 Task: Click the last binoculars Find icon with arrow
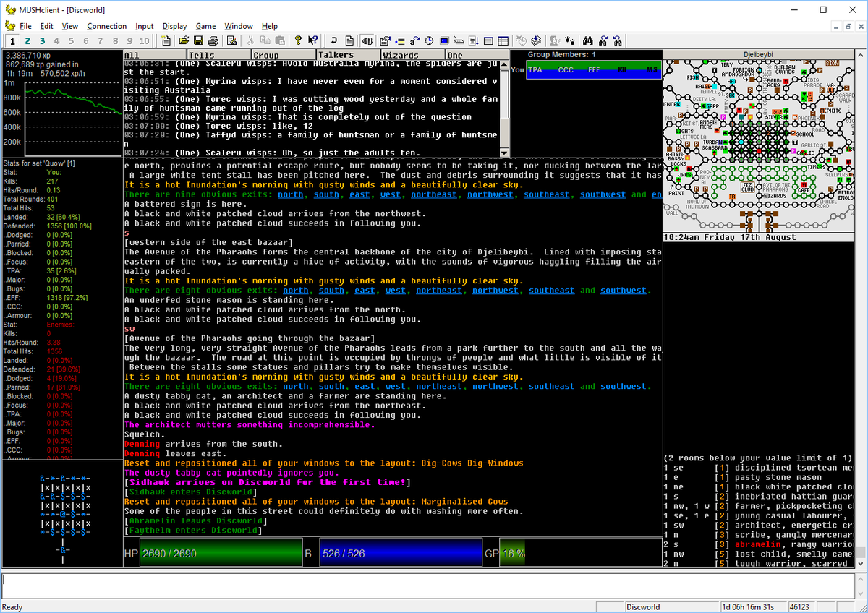click(x=618, y=40)
